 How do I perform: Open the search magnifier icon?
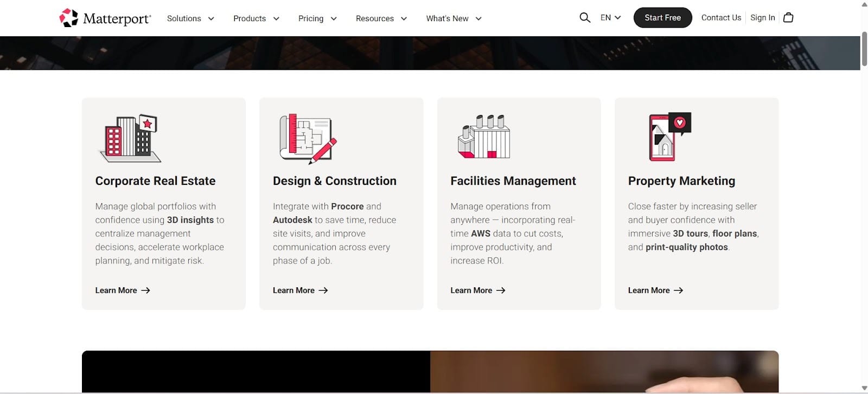click(584, 18)
